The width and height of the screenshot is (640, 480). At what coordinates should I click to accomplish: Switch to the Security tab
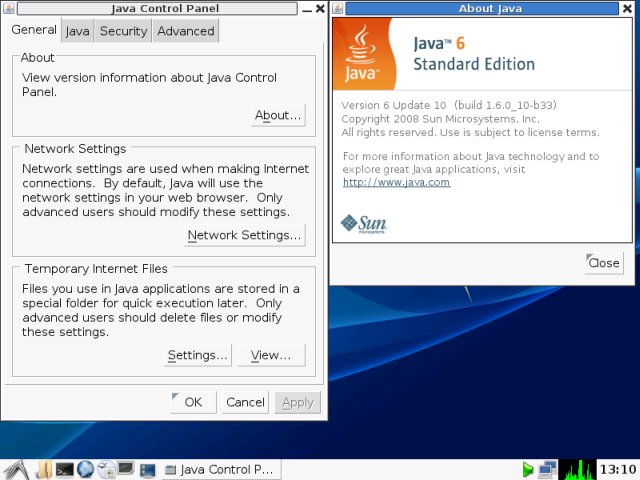123,31
